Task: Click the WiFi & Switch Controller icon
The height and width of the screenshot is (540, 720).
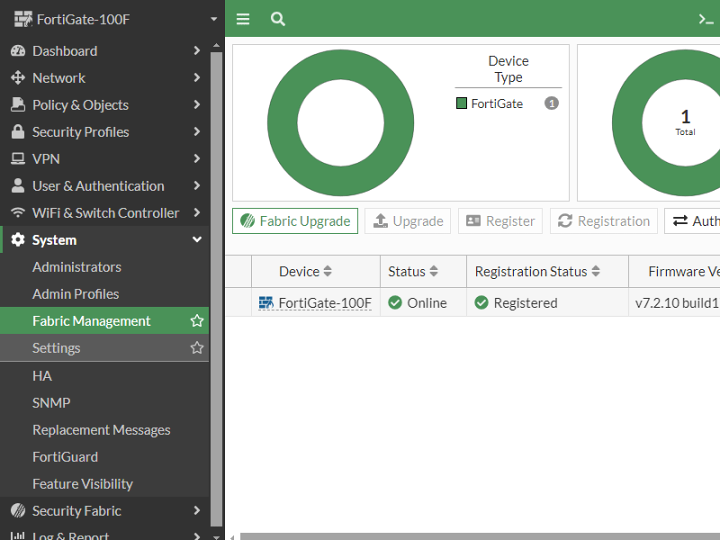Action: click(17, 213)
